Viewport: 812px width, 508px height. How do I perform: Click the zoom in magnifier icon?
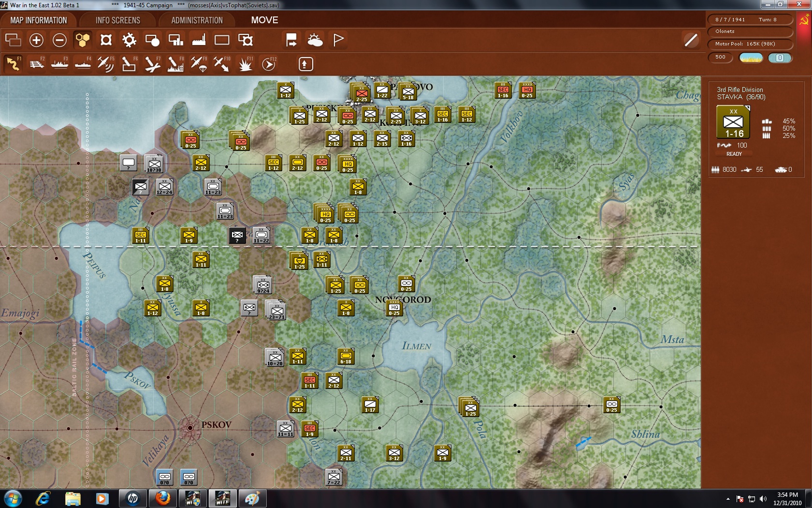click(x=36, y=40)
